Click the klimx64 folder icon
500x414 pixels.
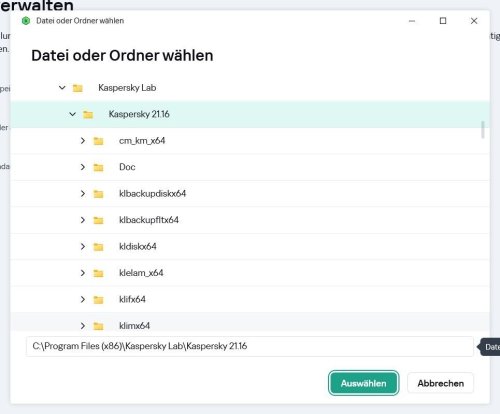(x=98, y=326)
